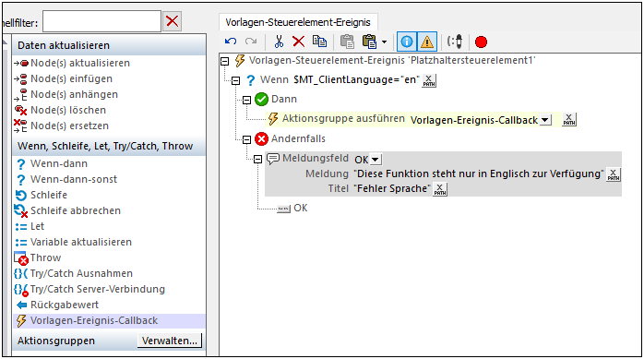Image resolution: width=644 pixels, height=359 pixels.
Task: Collapse the Wenn condition node
Action: [x=236, y=80]
